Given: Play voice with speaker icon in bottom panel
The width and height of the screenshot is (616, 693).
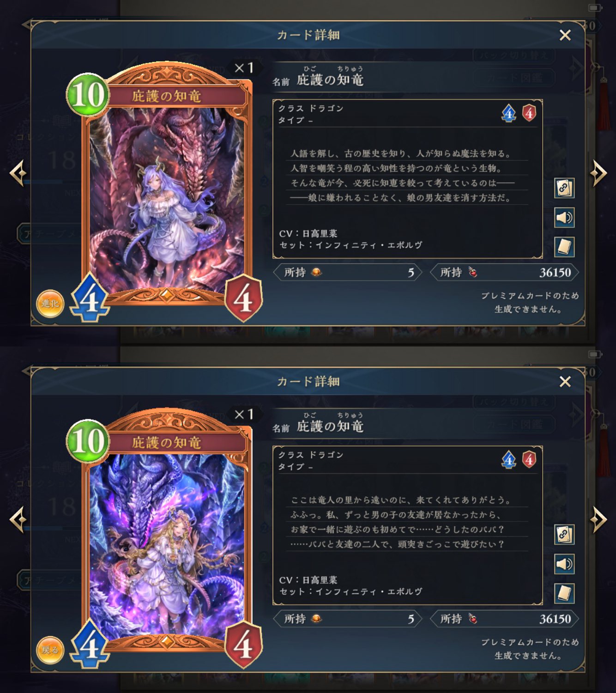Looking at the screenshot, I should pyautogui.click(x=564, y=564).
